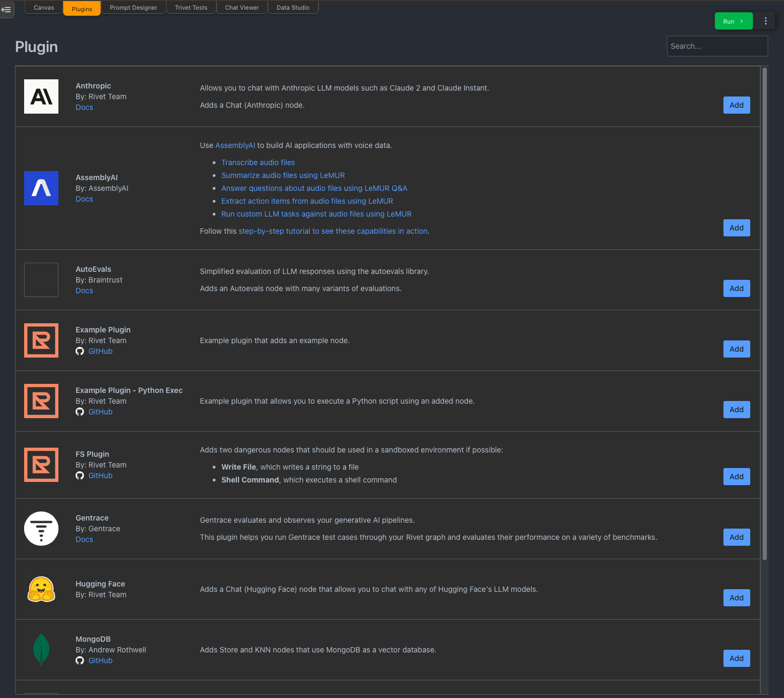Click GitHub octocat icon for Example Plugin

click(80, 351)
